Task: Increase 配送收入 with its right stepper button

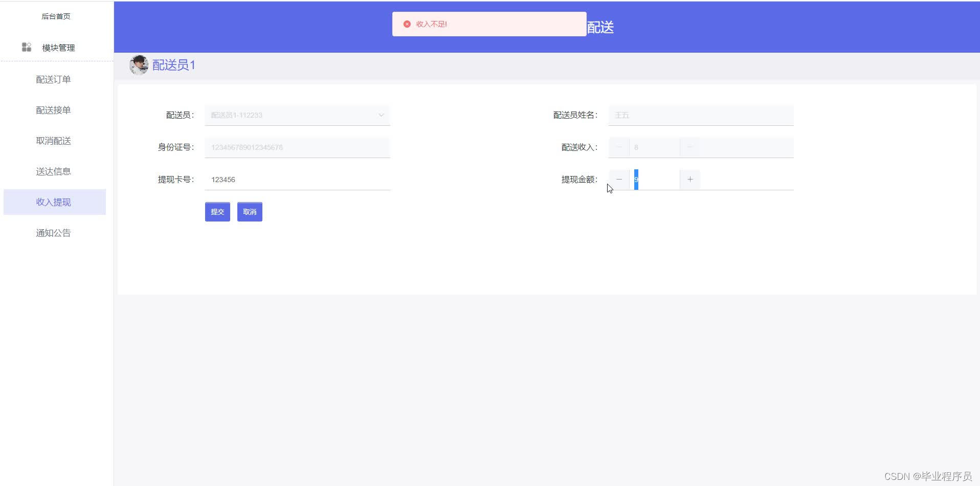Action: click(689, 147)
